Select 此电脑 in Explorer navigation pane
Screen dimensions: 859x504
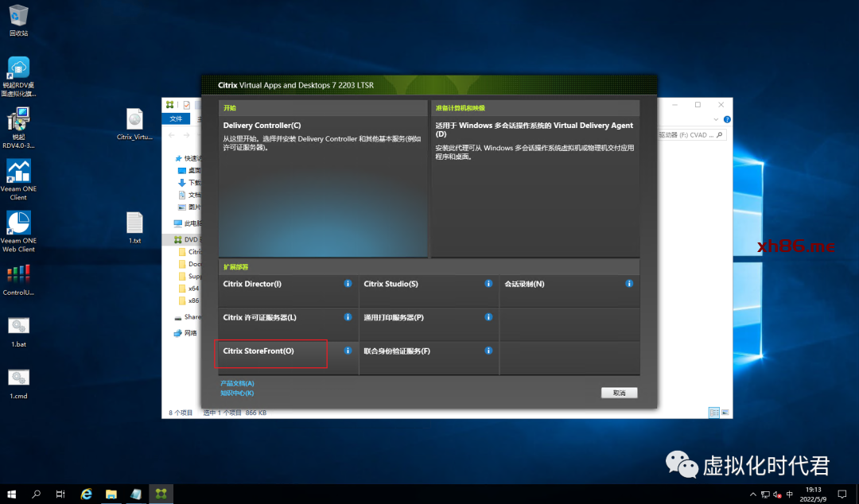tap(188, 223)
